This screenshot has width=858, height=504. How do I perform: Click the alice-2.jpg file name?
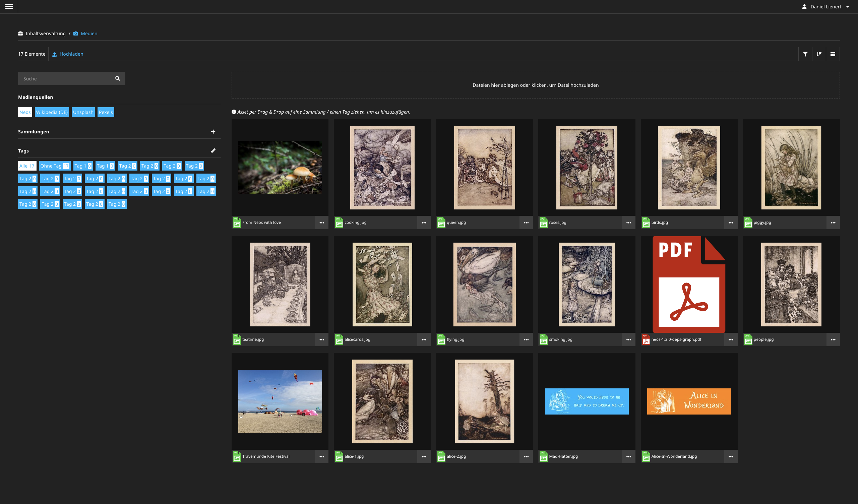click(x=456, y=457)
